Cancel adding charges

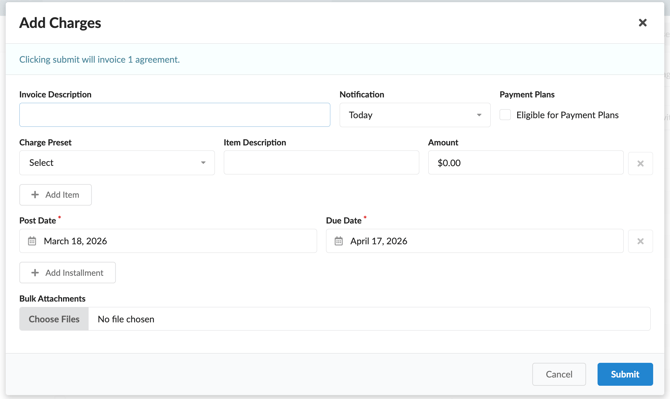[x=559, y=374]
